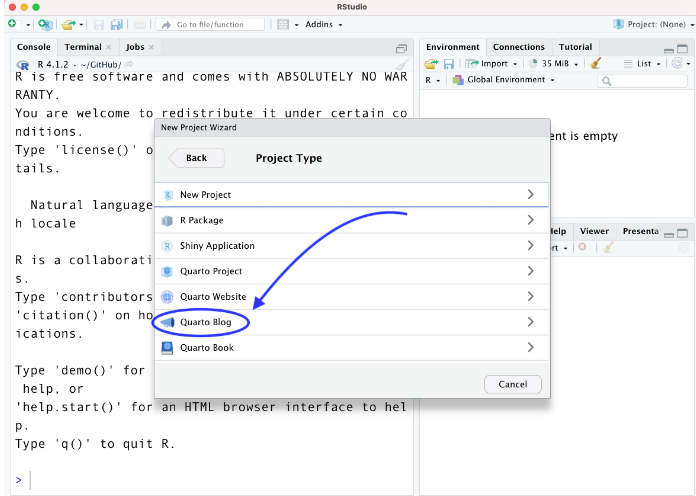Screen dimensions: 696x496
Task: Switch to the Terminal tab
Action: click(x=83, y=47)
